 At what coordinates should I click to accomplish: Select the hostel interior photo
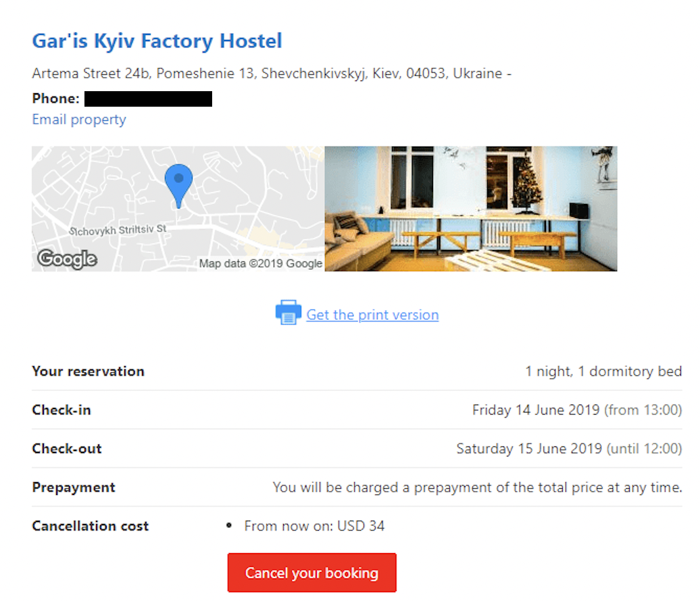(x=472, y=208)
